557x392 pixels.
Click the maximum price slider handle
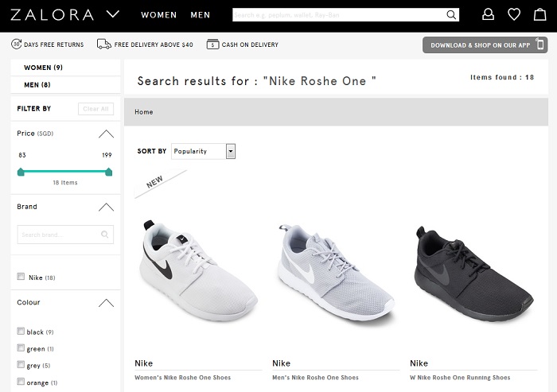coord(109,173)
